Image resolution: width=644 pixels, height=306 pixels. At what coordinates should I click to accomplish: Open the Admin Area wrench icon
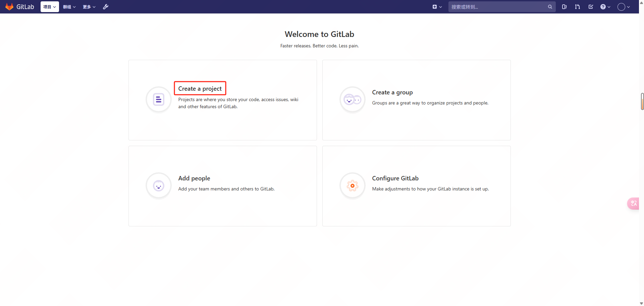106,7
